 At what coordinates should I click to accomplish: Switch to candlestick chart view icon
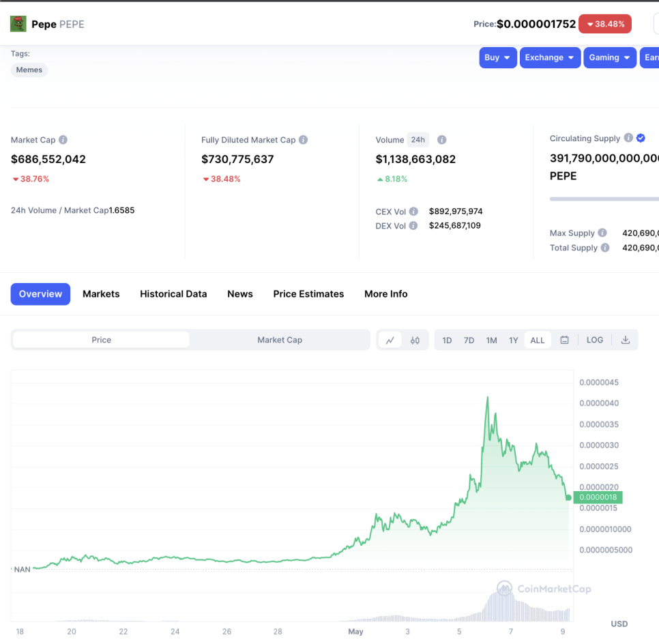[x=415, y=340]
